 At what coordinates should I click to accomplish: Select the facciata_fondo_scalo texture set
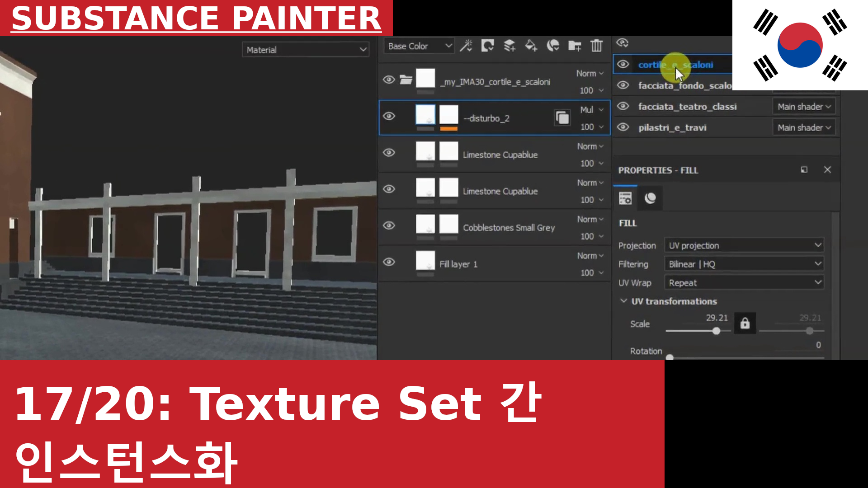point(684,86)
